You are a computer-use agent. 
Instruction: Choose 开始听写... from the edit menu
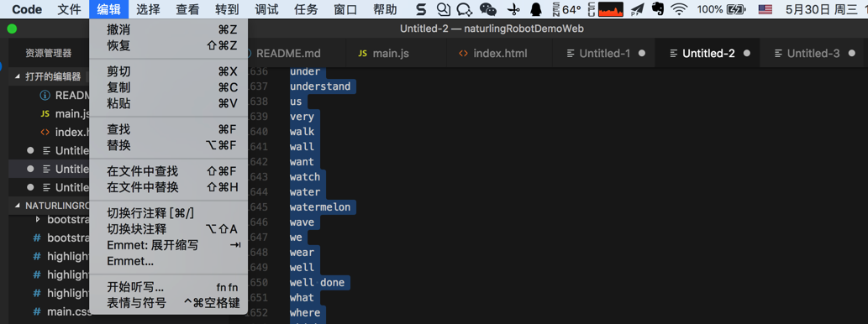168,287
